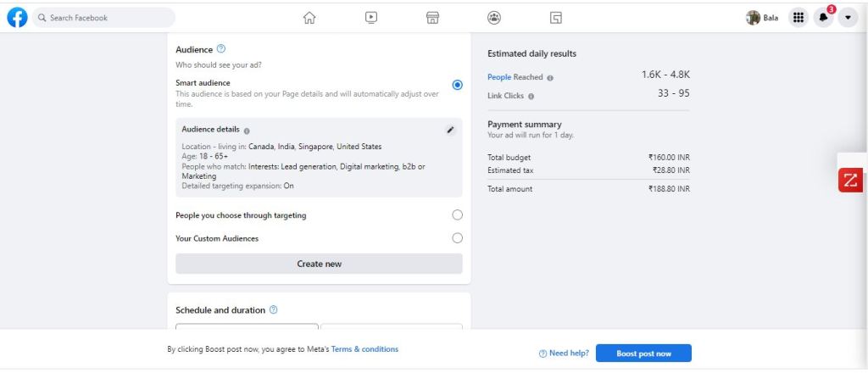Edit audience details with pencil icon
The width and height of the screenshot is (868, 373).
point(450,130)
